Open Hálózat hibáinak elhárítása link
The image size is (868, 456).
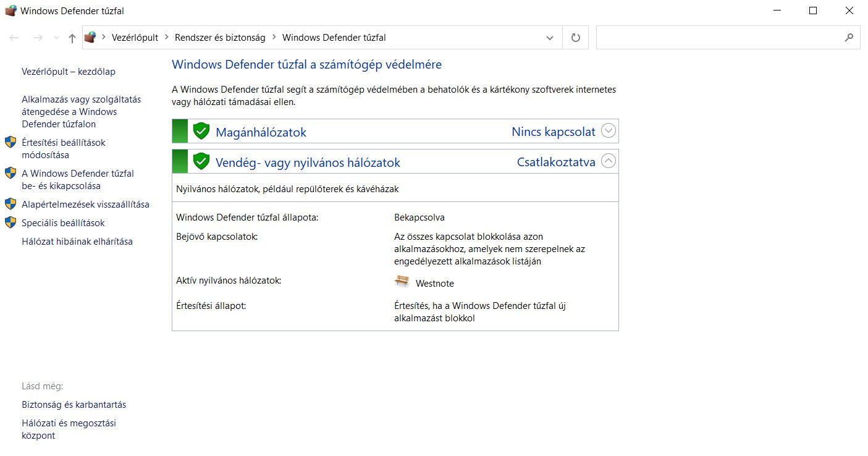pos(77,242)
